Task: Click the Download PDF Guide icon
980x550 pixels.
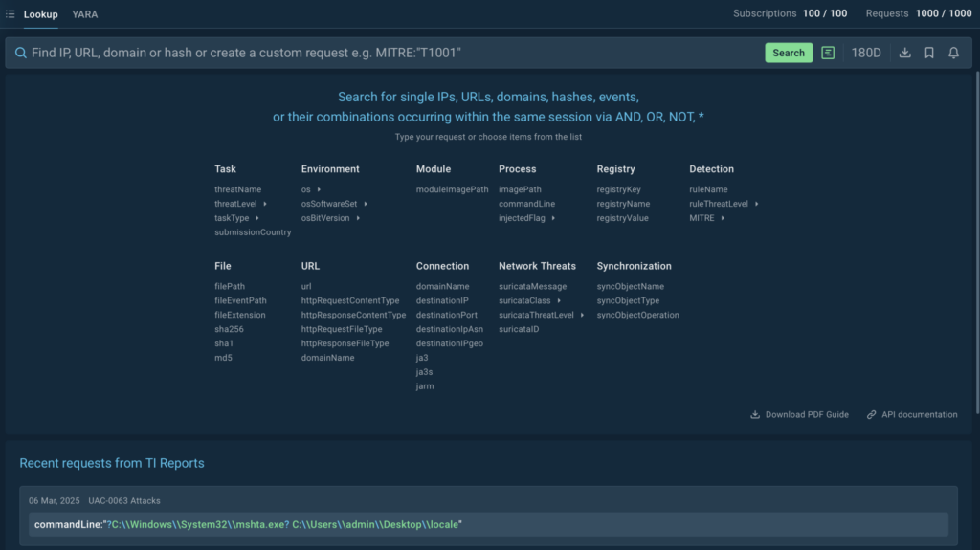Action: point(755,415)
